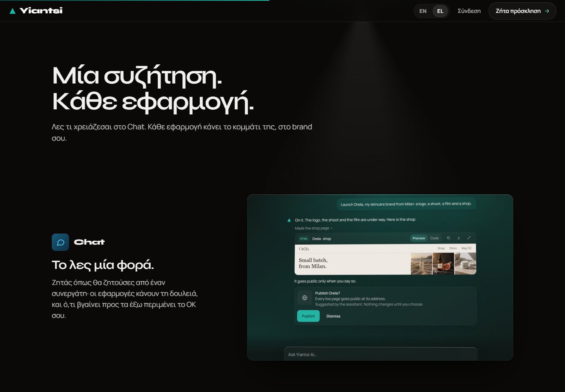Switch to the Code tab
The width and height of the screenshot is (565, 392).
(434, 238)
